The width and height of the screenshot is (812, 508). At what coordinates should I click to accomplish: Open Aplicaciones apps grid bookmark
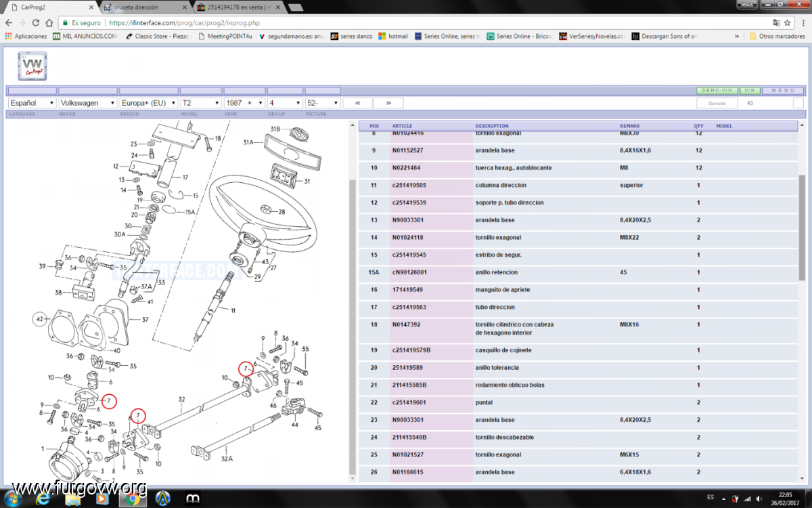coord(26,36)
